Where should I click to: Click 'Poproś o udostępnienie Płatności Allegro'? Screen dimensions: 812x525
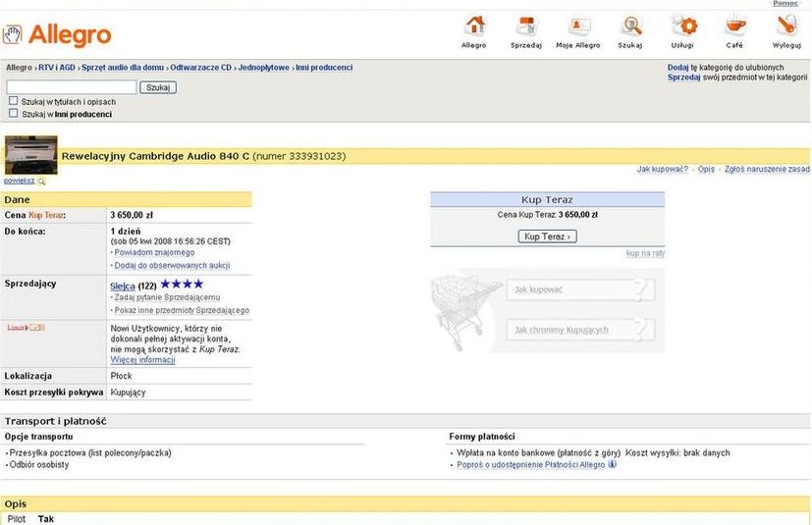[x=531, y=465]
